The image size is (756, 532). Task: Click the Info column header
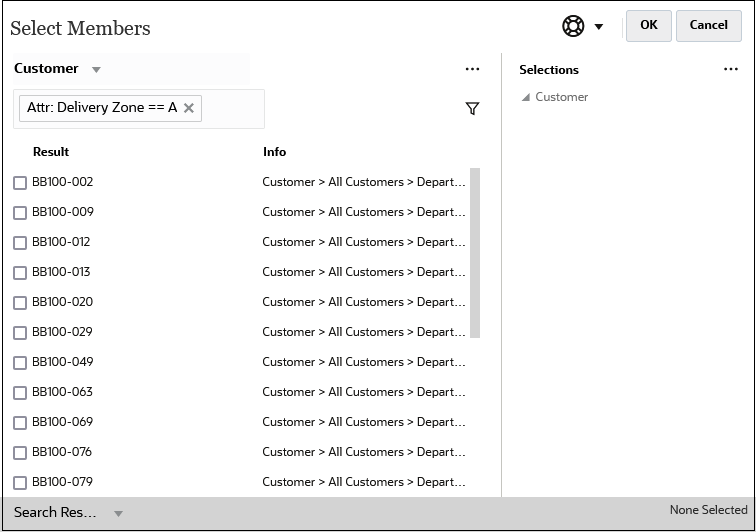point(274,152)
